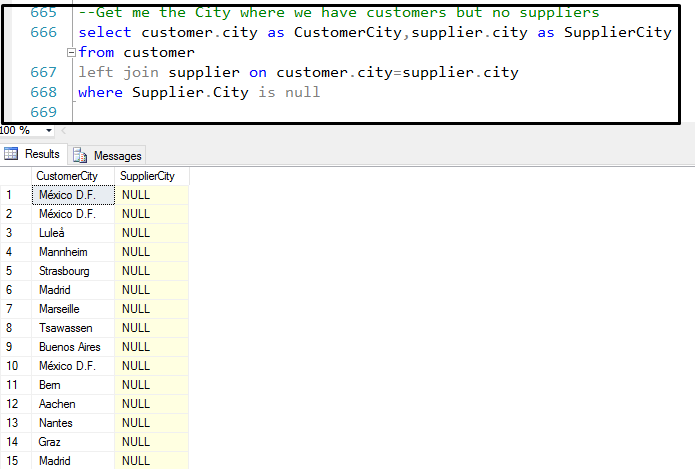Select the Bern cell
The image size is (695, 469).
(x=73, y=385)
